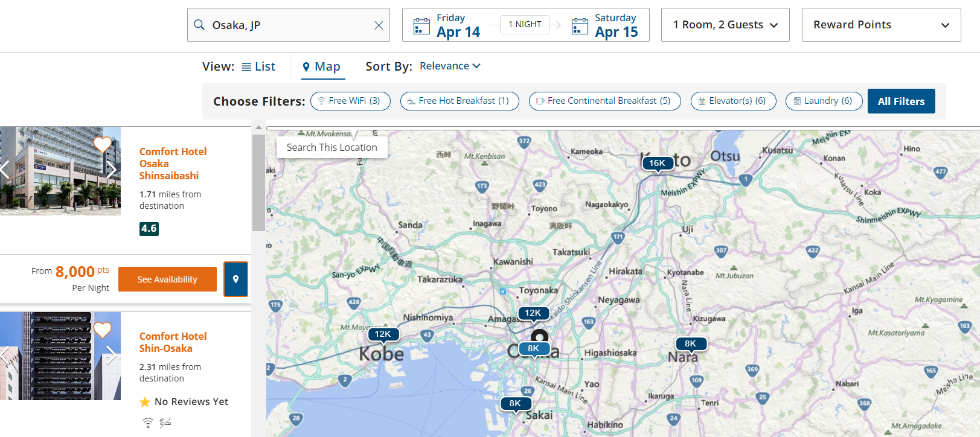
Task: Click 2.31 miles from destination text
Action: [170, 372]
